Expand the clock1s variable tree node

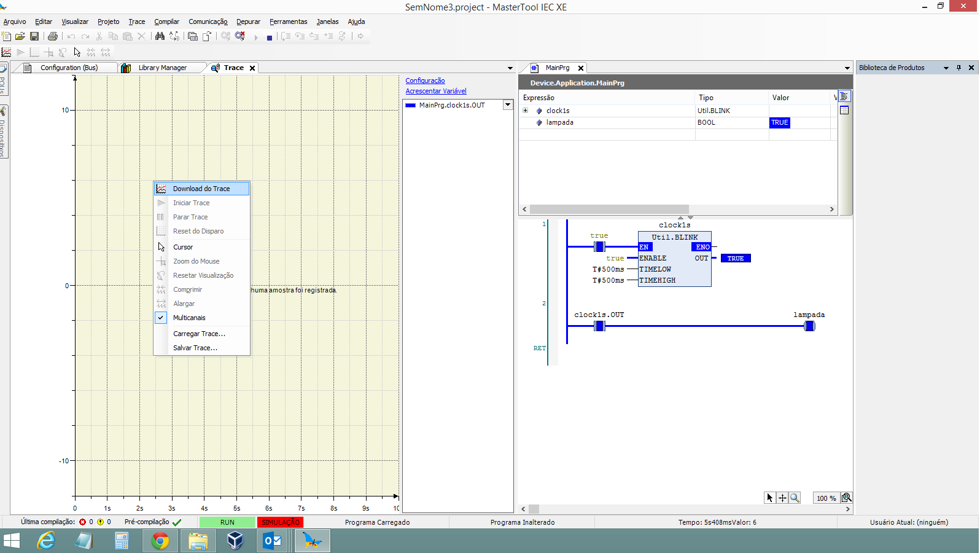coord(526,111)
